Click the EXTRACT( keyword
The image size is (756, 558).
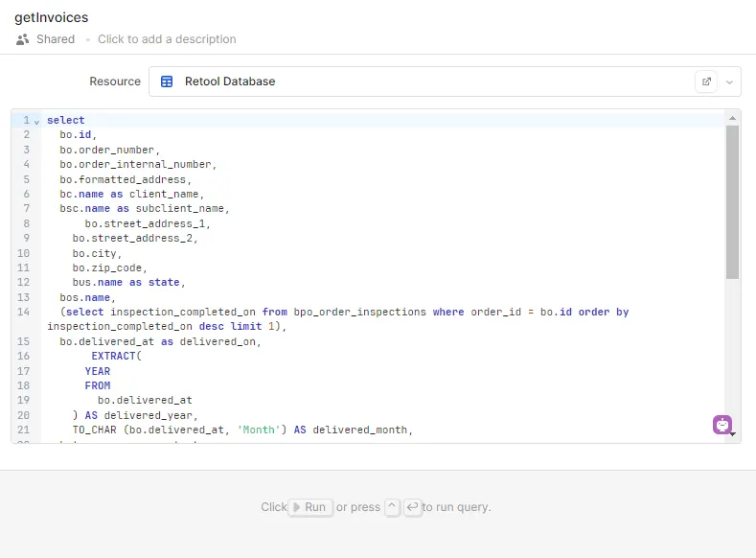point(116,356)
